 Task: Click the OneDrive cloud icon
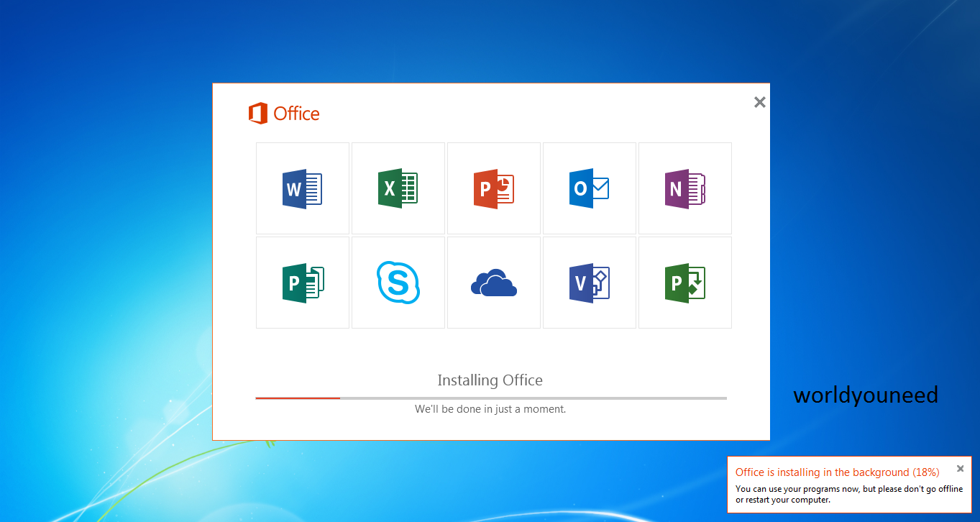(x=493, y=282)
